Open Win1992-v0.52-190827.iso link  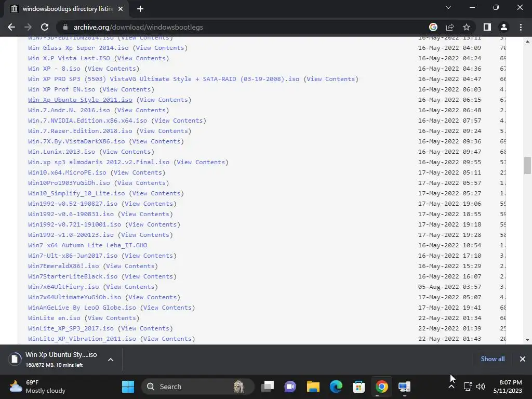point(73,204)
